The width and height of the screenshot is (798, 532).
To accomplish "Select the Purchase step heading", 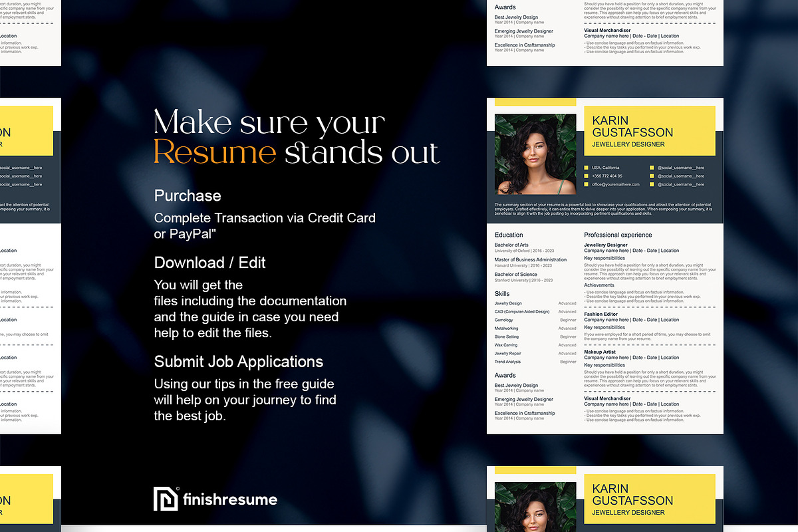I will (x=188, y=196).
